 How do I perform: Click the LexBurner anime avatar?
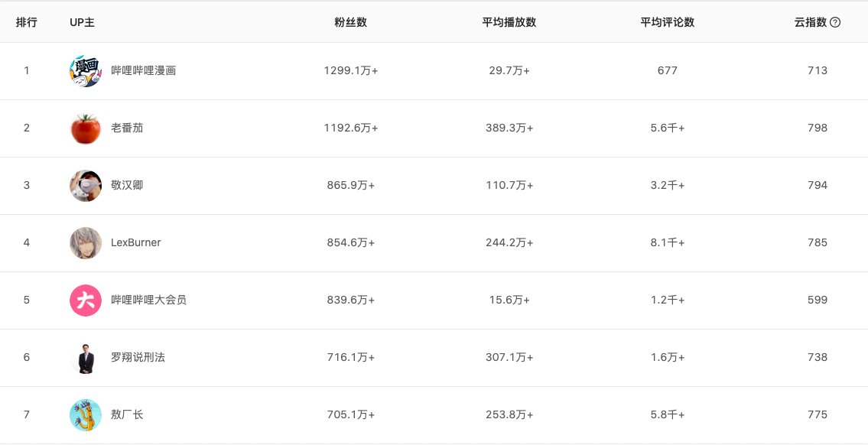(85, 243)
